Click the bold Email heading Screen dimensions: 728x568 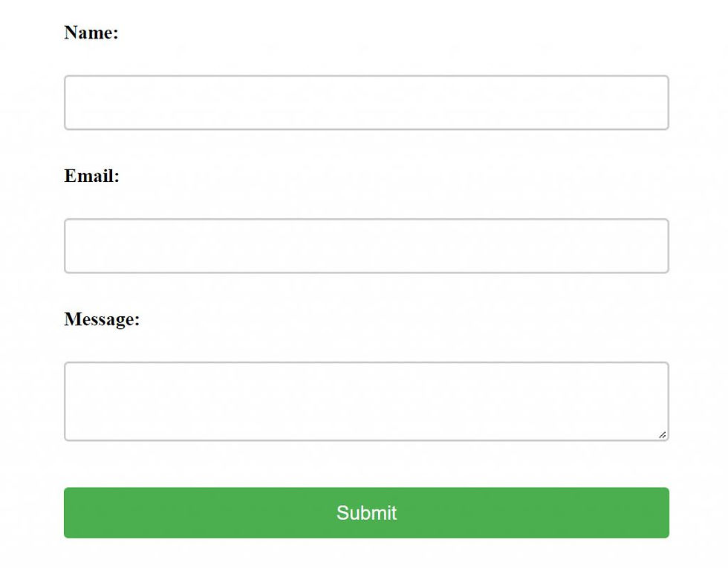(x=92, y=176)
